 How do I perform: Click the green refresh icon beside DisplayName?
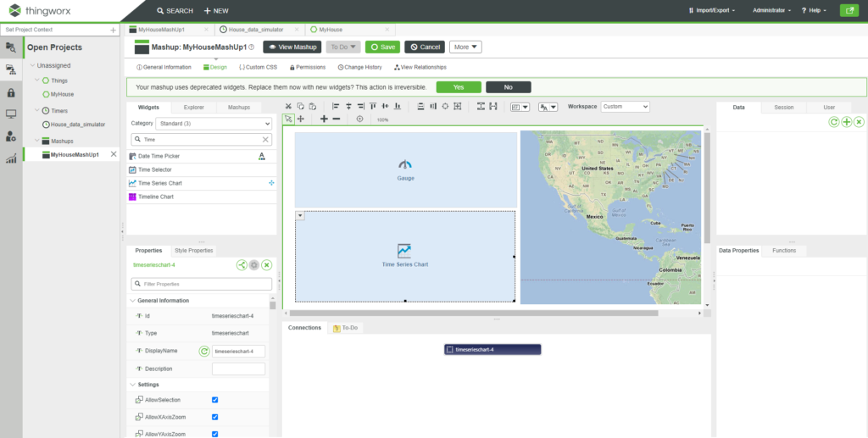[203, 352]
